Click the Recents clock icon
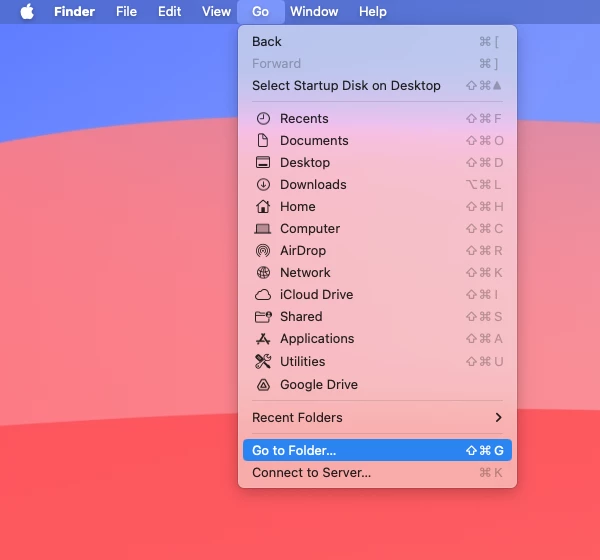The width and height of the screenshot is (600, 560). pyautogui.click(x=263, y=119)
